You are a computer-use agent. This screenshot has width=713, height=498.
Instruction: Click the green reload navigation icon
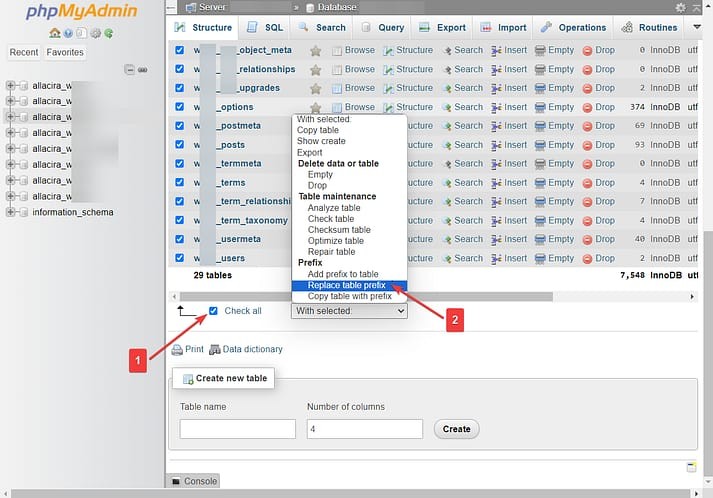click(x=106, y=32)
